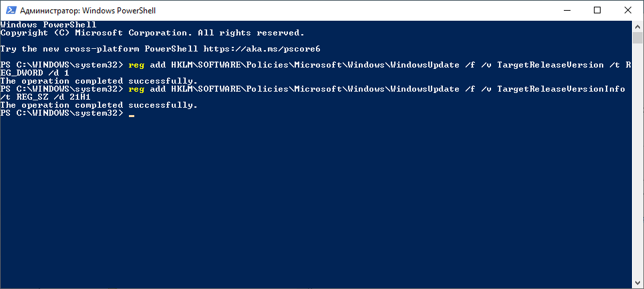Click the Copyright Microsoft Corporation line
The height and width of the screenshot is (289, 644).
coord(152,33)
